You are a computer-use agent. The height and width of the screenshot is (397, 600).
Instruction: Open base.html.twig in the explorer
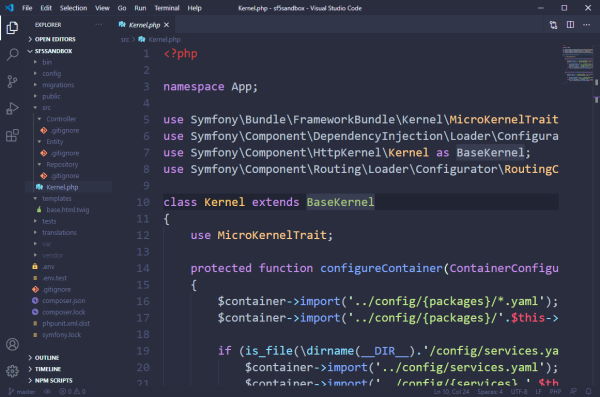(67, 210)
